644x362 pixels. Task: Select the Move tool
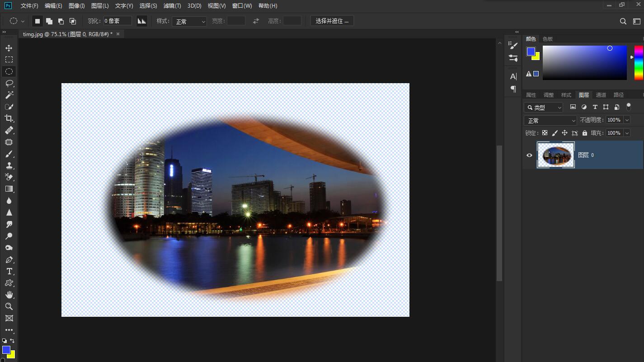(9, 48)
